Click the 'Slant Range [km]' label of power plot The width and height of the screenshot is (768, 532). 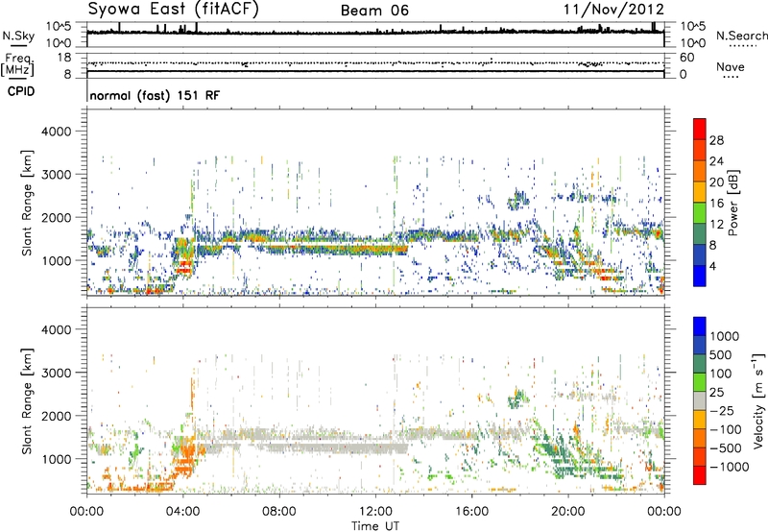point(27,203)
